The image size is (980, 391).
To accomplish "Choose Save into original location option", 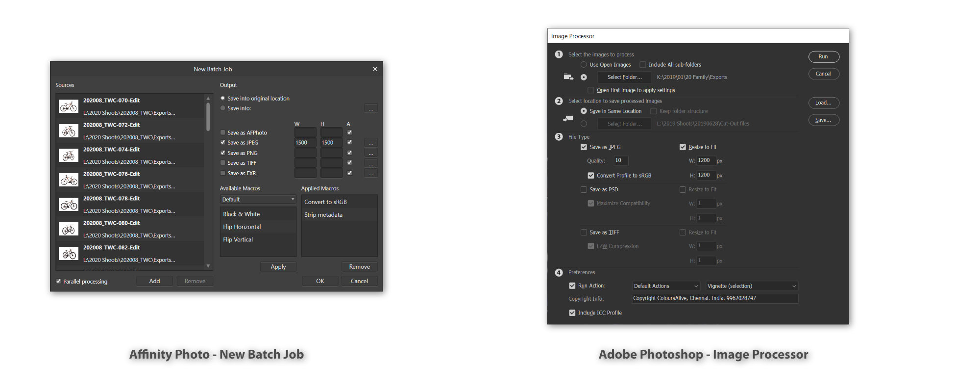I will pyautogui.click(x=223, y=99).
